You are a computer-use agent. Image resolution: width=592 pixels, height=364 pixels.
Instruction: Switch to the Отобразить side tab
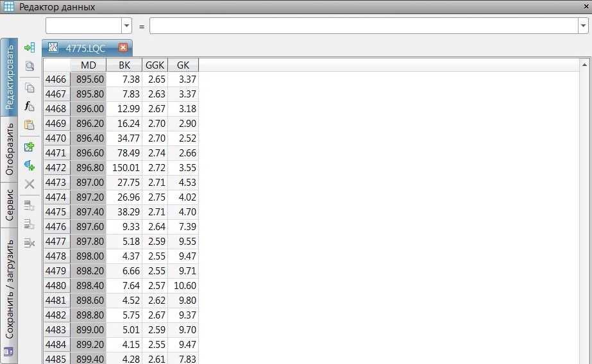[x=9, y=149]
